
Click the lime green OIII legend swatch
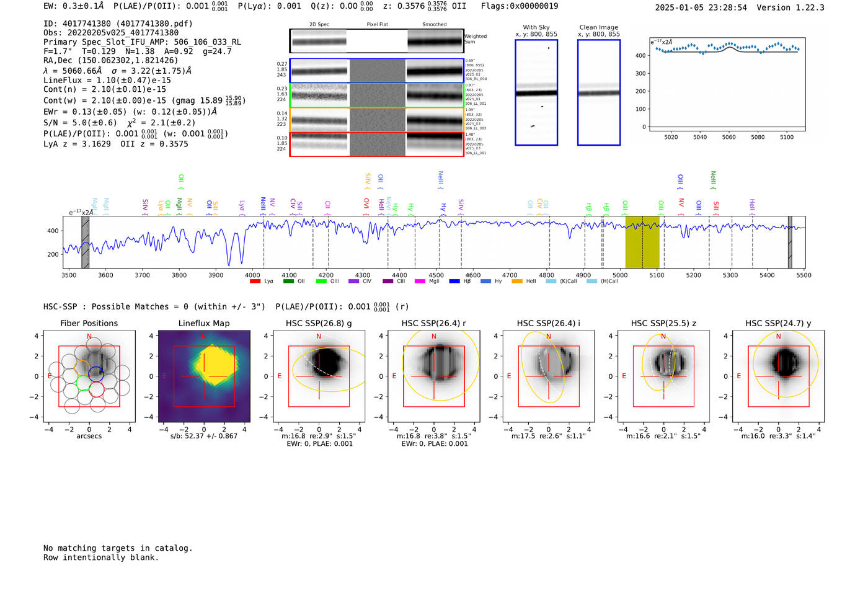(321, 281)
